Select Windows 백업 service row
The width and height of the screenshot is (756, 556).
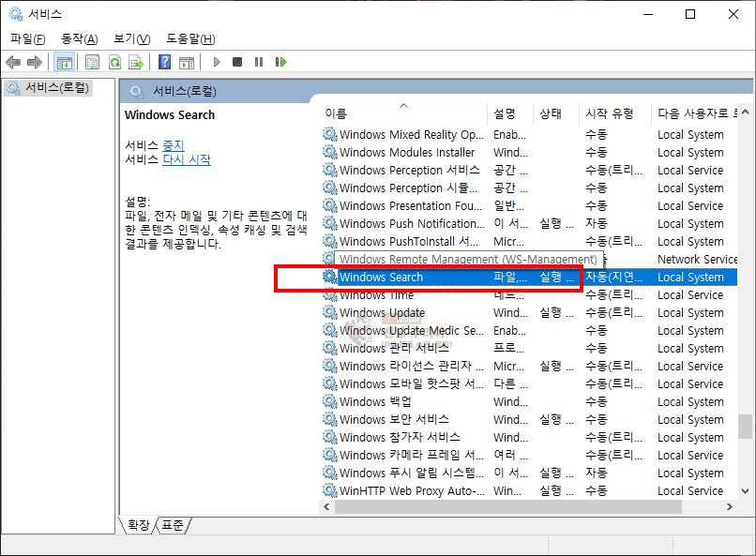529,402
